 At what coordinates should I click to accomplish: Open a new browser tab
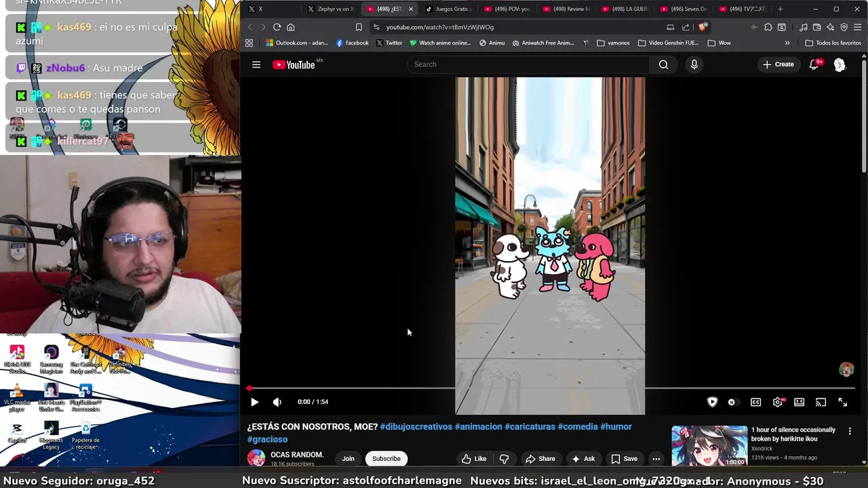coord(780,9)
